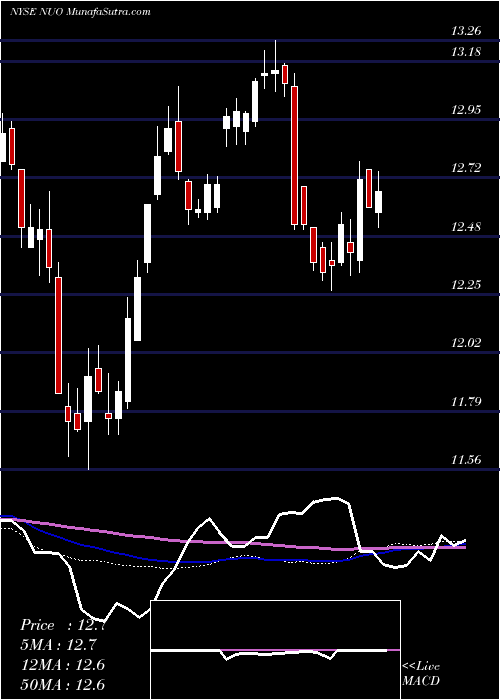Screen dimensions: 500x700
Task: Select the 12.02 price axis label
Action: coord(466,343)
